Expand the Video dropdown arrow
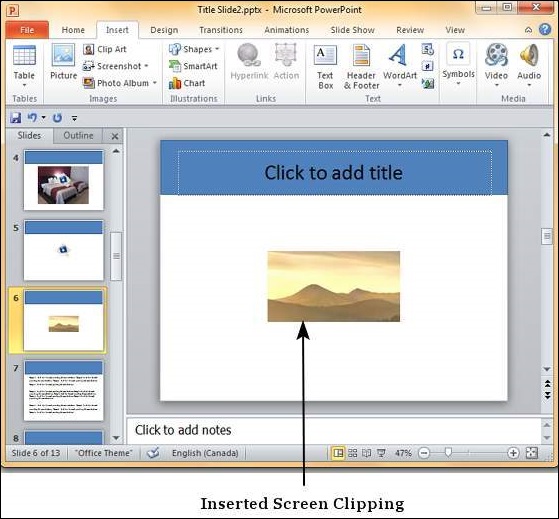The width and height of the screenshot is (559, 519). point(497,85)
